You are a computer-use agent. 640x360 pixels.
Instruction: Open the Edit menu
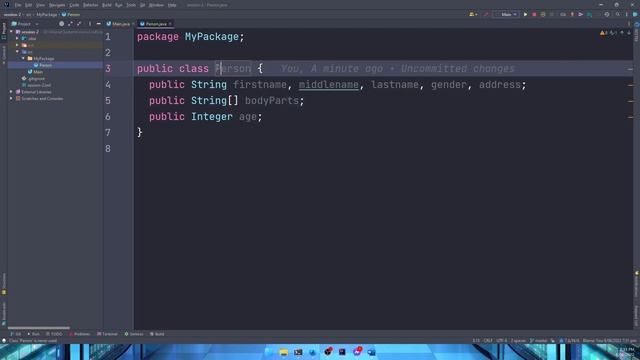pyautogui.click(x=29, y=5)
